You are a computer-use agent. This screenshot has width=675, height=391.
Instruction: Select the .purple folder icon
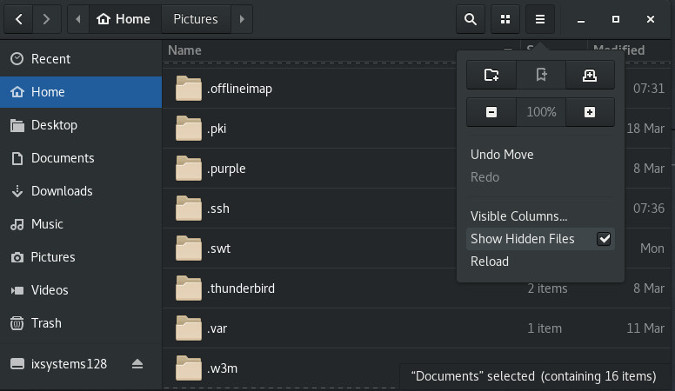coord(189,168)
